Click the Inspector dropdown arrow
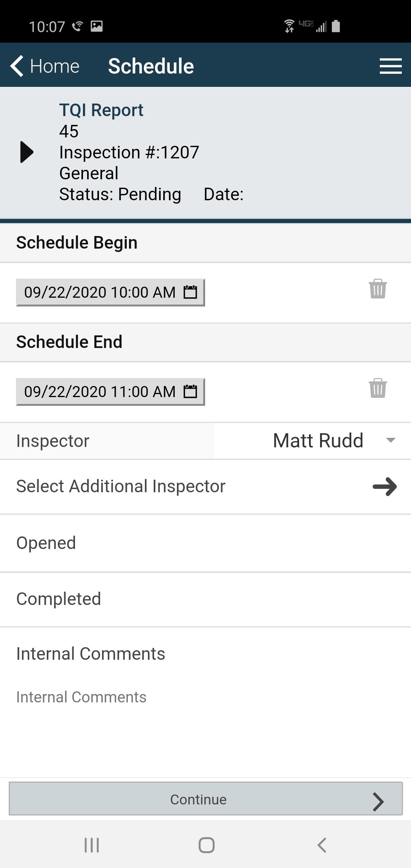Screen dimensions: 411x868 [x=390, y=440]
